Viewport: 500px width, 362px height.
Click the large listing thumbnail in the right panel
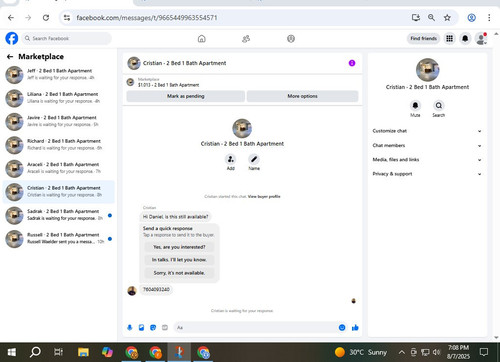pos(427,70)
